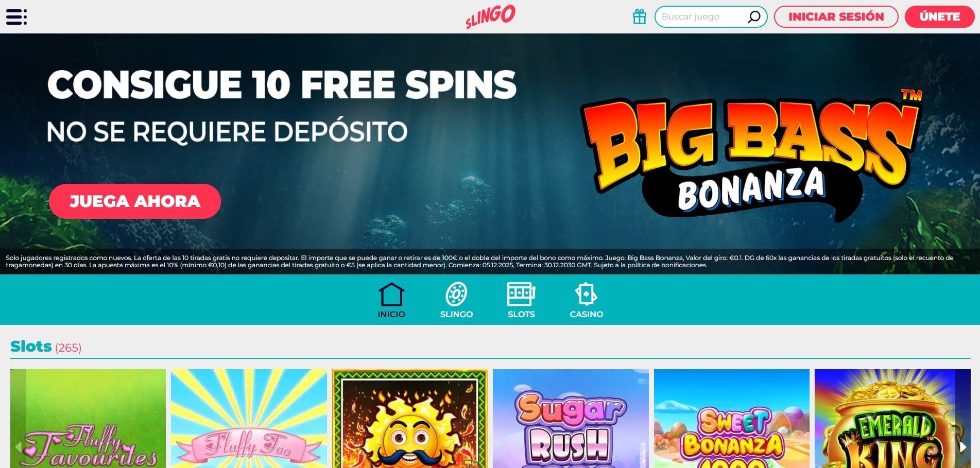Select the Casino cards icon
980x468 pixels.
[x=586, y=294]
